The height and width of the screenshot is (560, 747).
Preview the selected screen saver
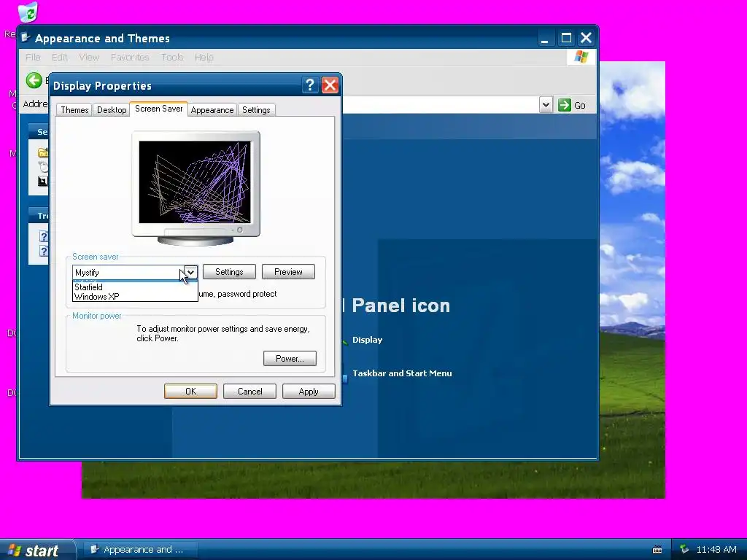[x=288, y=272]
